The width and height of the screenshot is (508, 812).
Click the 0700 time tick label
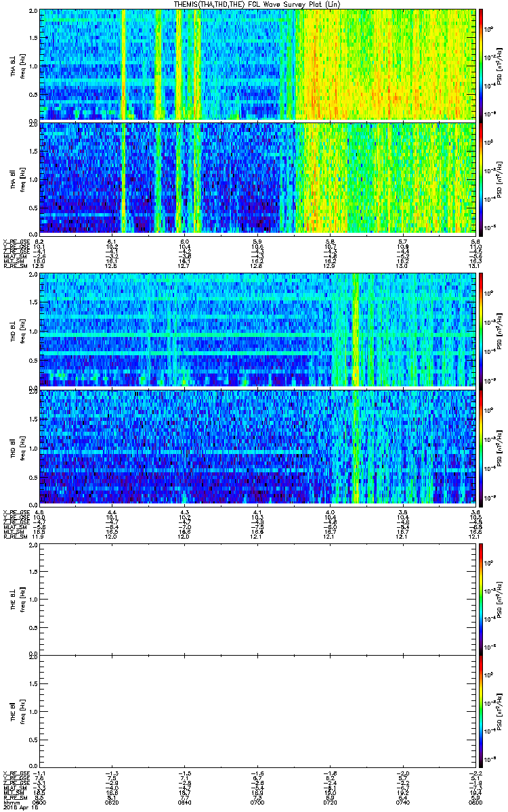[257, 802]
